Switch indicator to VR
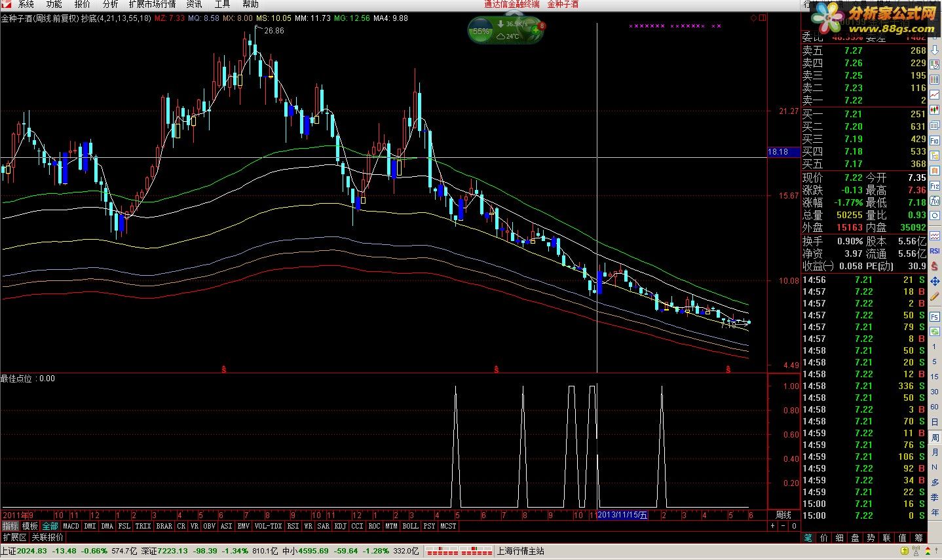The height and width of the screenshot is (560, 942). [x=195, y=526]
